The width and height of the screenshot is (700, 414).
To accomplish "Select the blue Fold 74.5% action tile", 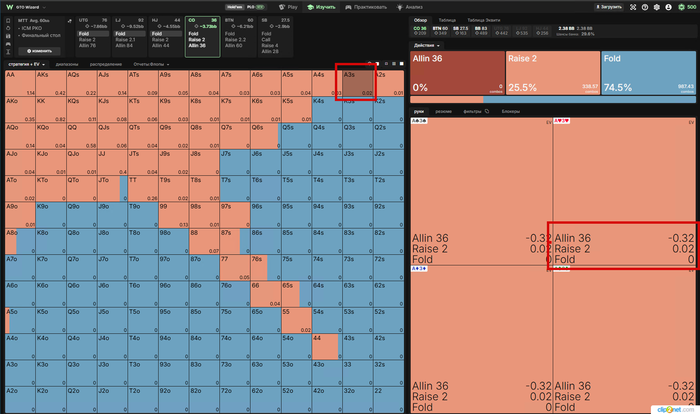I will coord(649,73).
